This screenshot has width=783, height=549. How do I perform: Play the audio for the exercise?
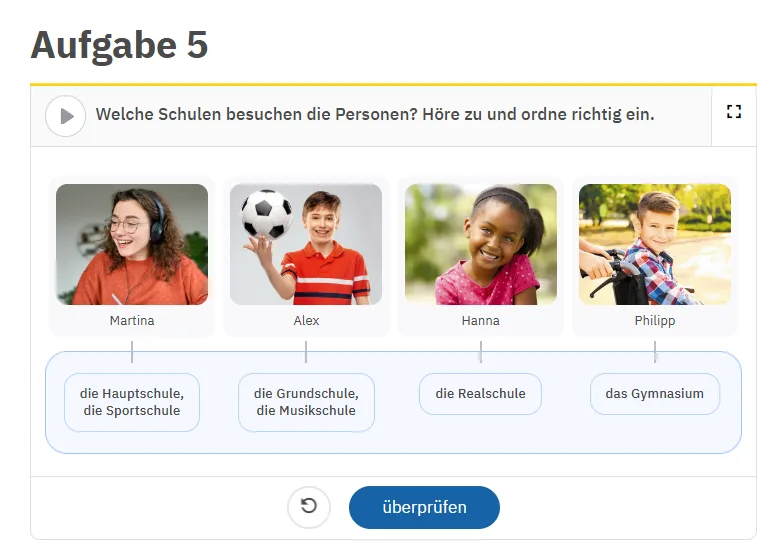tap(66, 116)
